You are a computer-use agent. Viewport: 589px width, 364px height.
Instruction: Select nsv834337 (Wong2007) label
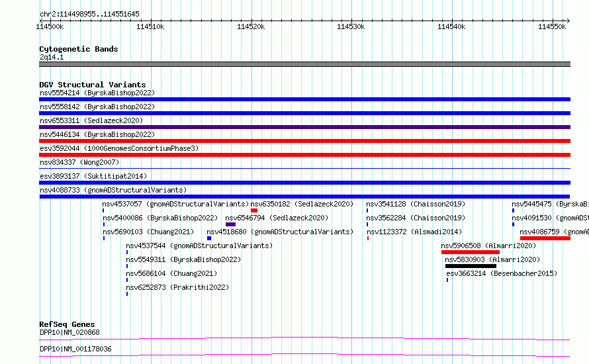[79, 162]
